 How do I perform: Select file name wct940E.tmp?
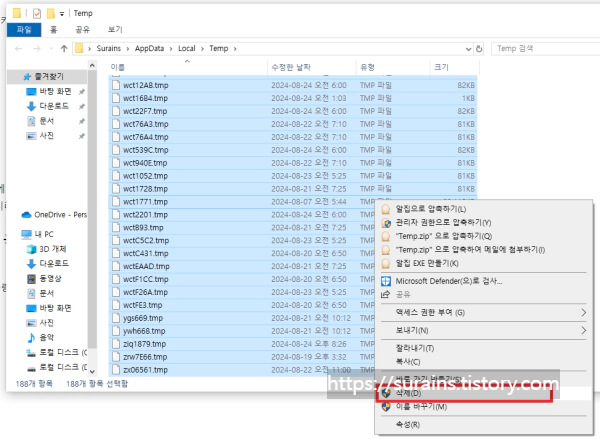pyautogui.click(x=145, y=163)
